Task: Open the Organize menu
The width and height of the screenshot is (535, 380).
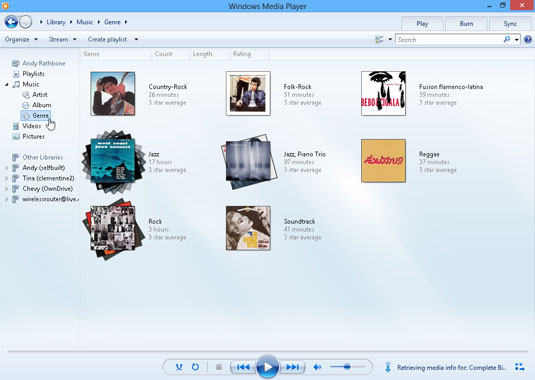Action: coord(21,40)
